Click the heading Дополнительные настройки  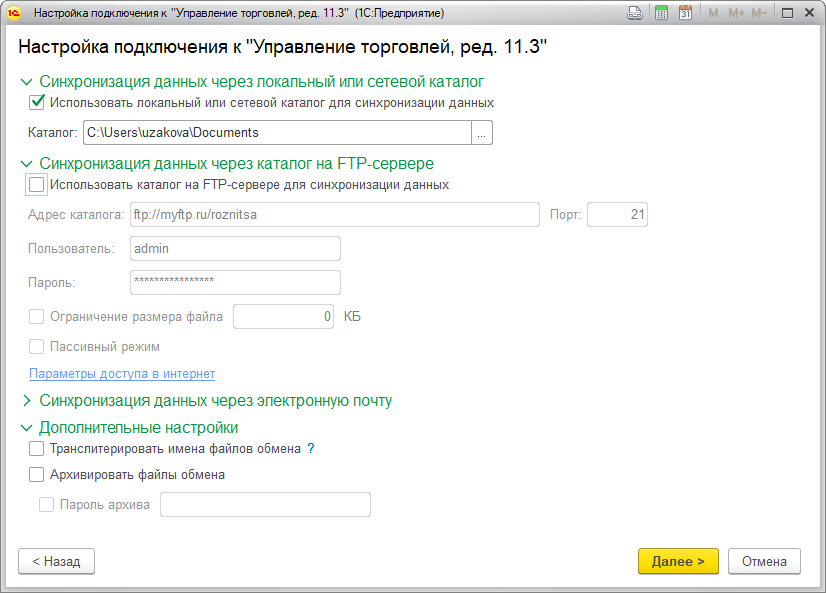[139, 428]
